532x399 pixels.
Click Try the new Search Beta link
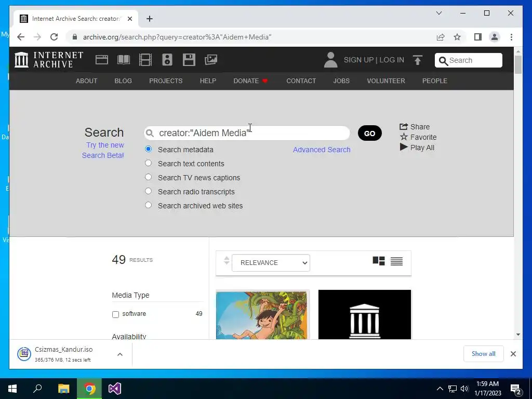click(103, 150)
